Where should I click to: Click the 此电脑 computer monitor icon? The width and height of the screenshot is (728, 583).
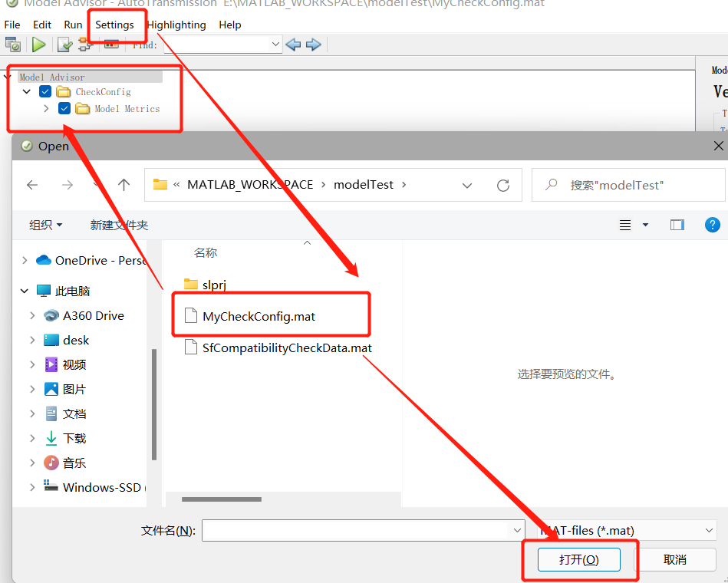coord(44,291)
